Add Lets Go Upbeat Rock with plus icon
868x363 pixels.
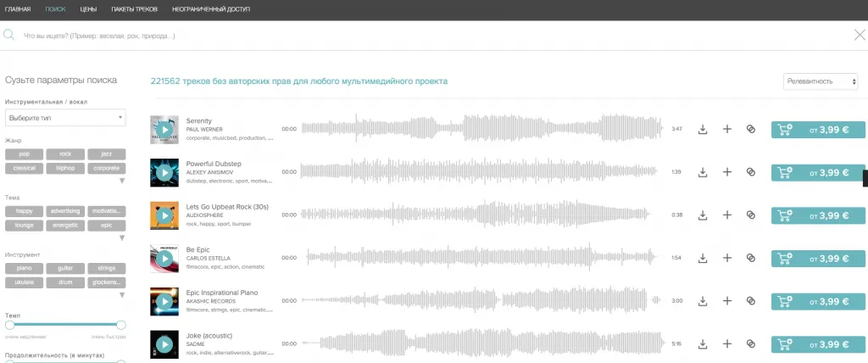(x=727, y=215)
